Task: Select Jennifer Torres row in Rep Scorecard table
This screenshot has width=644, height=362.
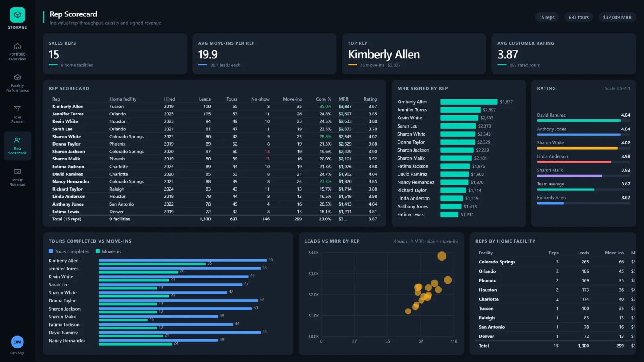Action: pyautogui.click(x=215, y=114)
